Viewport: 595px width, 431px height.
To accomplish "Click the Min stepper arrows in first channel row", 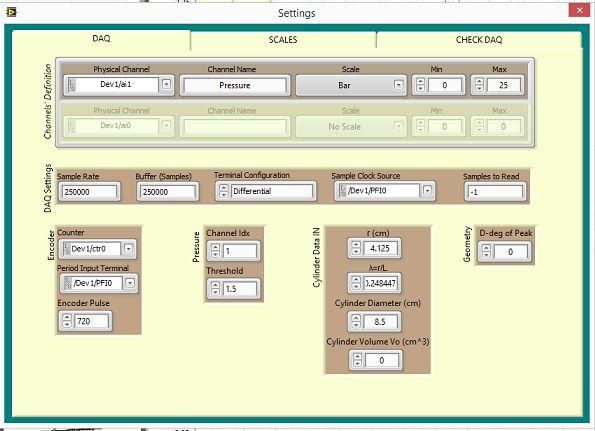I will [420, 85].
